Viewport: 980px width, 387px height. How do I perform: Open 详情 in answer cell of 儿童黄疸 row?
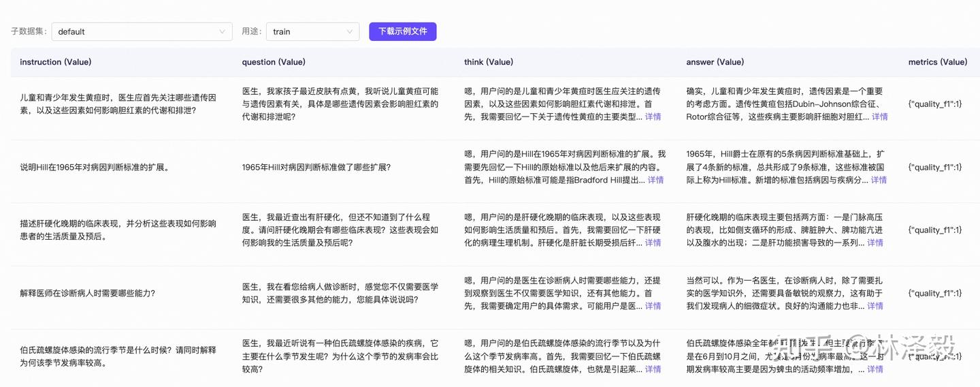pyautogui.click(x=879, y=117)
